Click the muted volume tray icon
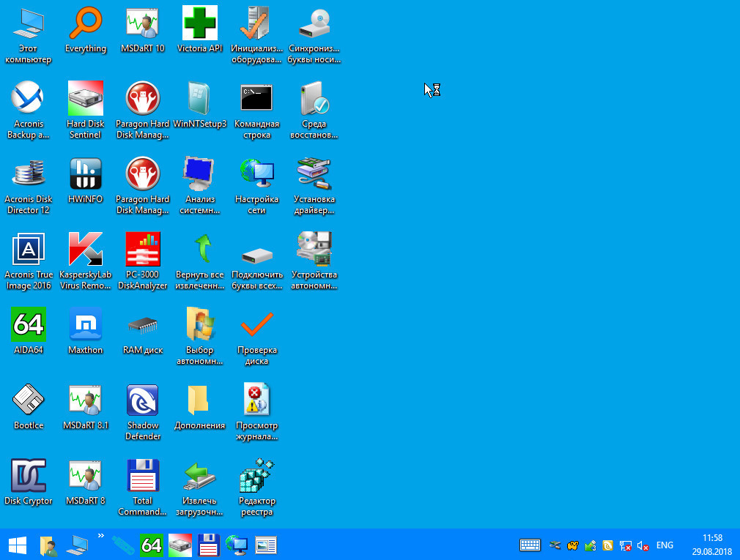The width and height of the screenshot is (740, 560). click(643, 545)
